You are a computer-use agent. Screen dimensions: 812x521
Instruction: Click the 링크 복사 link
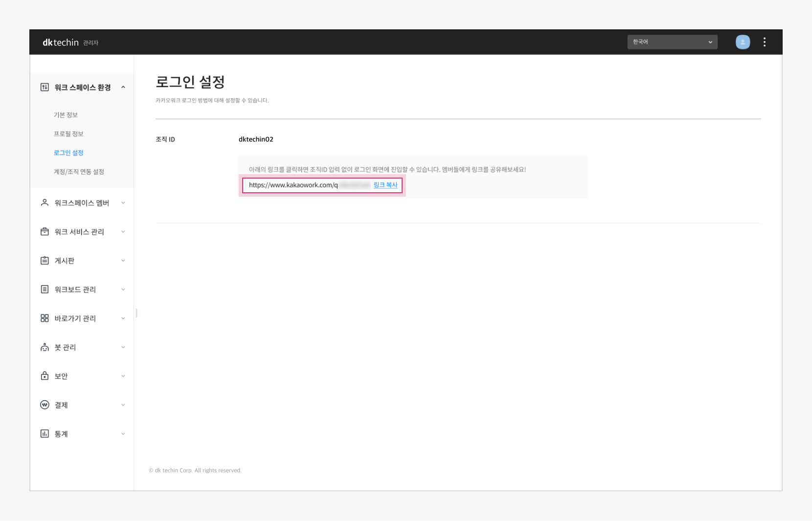(x=385, y=185)
